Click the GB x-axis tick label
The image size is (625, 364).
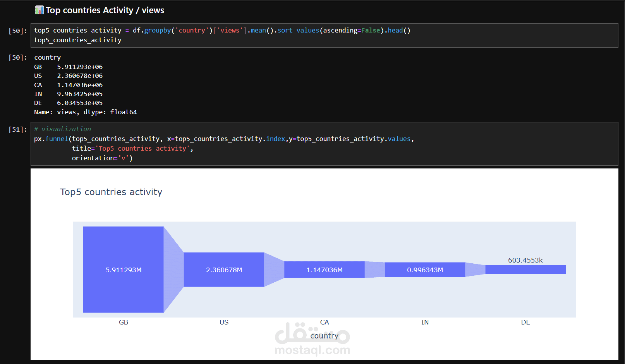coord(124,322)
